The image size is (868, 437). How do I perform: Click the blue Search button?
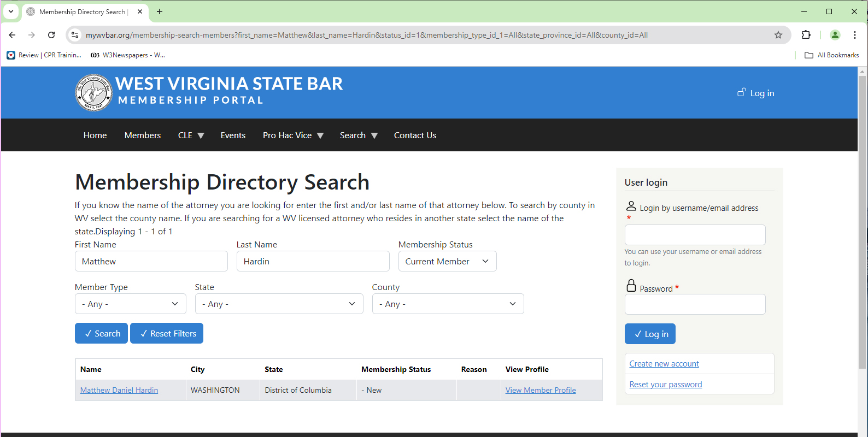[101, 333]
